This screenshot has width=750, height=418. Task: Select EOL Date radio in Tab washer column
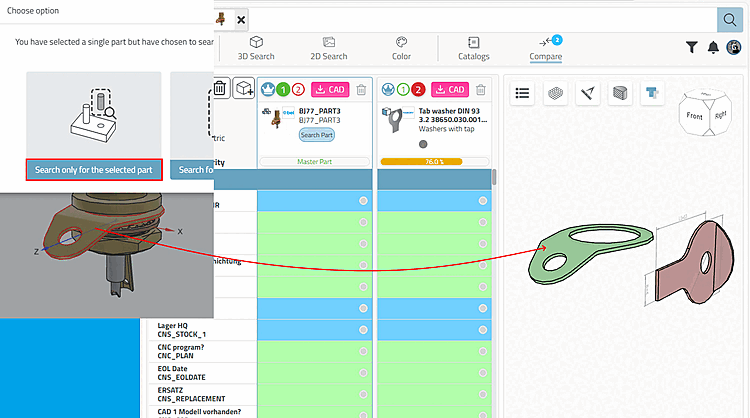pyautogui.click(x=483, y=373)
